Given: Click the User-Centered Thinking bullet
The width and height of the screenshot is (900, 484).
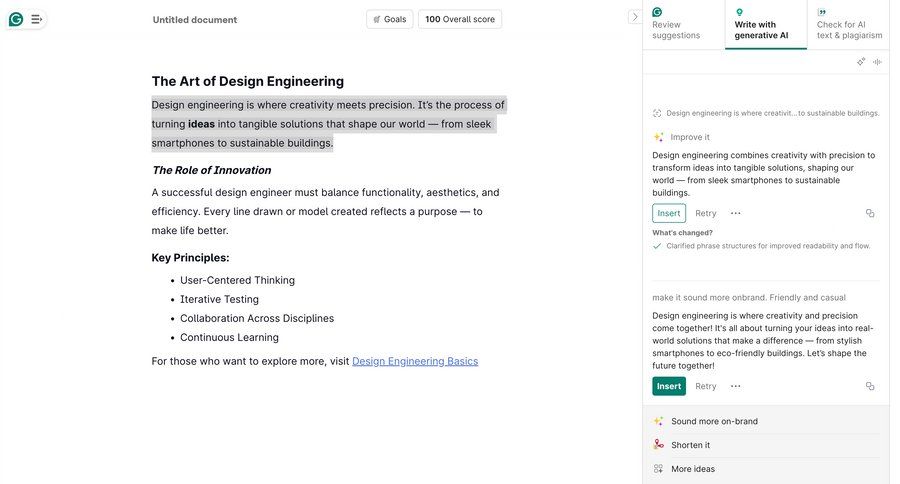Looking at the screenshot, I should pos(238,280).
